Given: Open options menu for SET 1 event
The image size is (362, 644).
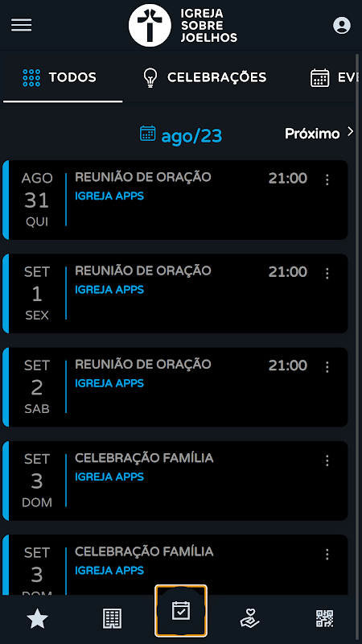Looking at the screenshot, I should point(327,273).
